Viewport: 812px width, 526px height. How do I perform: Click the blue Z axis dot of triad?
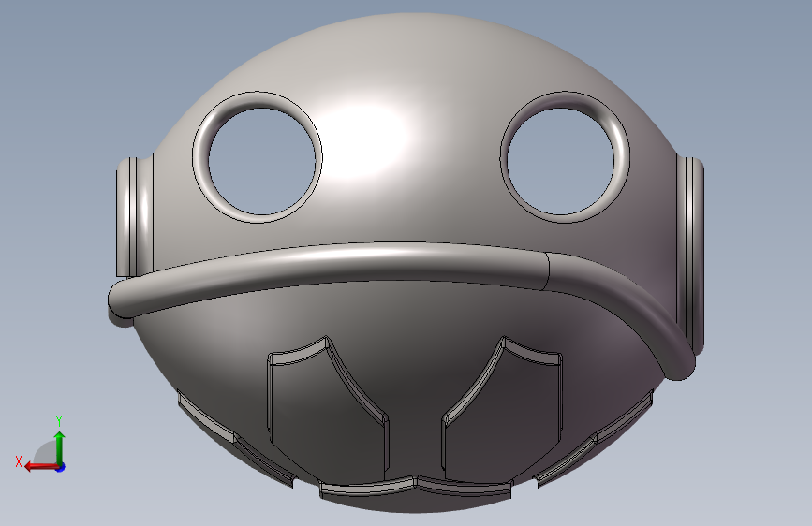pos(61,467)
